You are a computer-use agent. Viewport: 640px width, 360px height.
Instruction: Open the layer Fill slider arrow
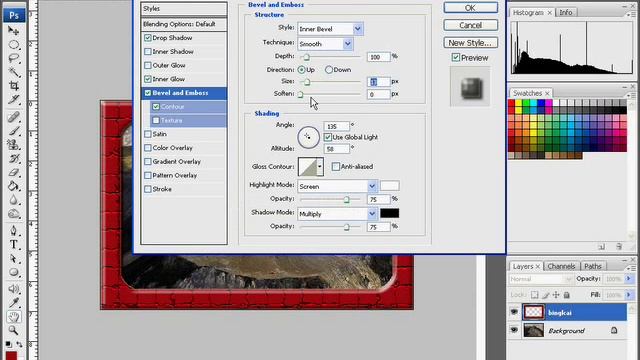[x=629, y=295]
